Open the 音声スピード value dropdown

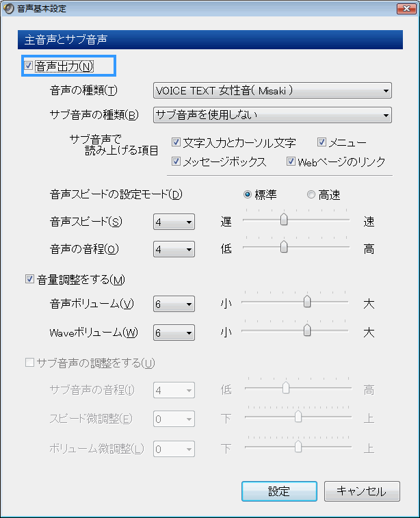[174, 222]
